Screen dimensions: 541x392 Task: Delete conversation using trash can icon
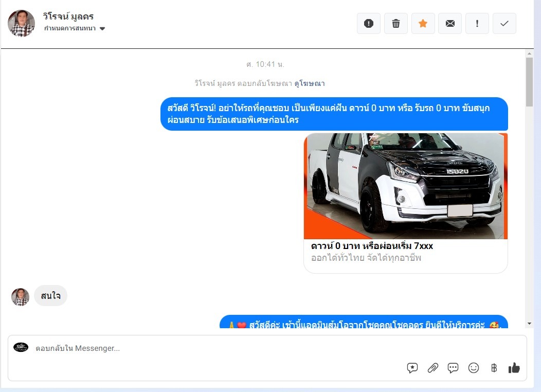tap(396, 24)
